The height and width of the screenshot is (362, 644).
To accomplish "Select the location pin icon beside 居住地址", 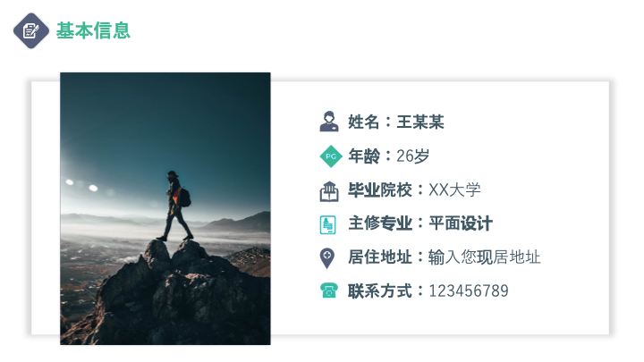I will tap(327, 258).
